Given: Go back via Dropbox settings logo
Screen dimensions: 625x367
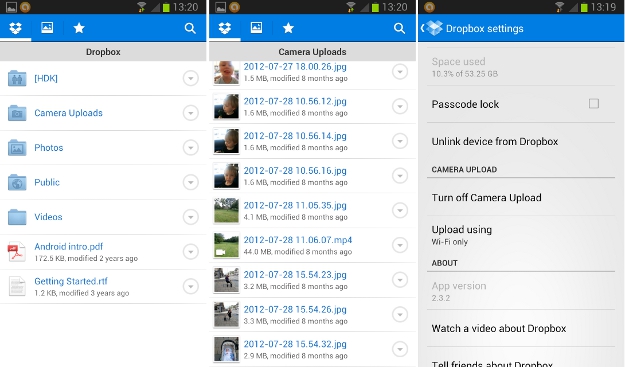Looking at the screenshot, I should click(432, 28).
